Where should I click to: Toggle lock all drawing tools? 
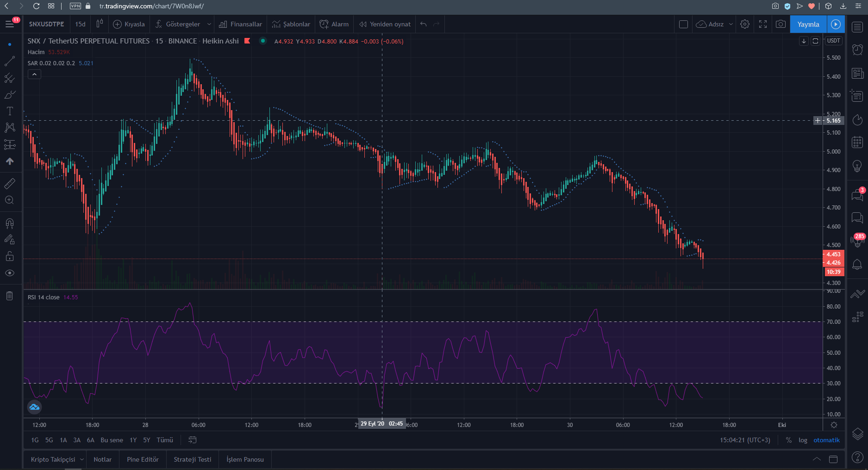click(x=9, y=256)
